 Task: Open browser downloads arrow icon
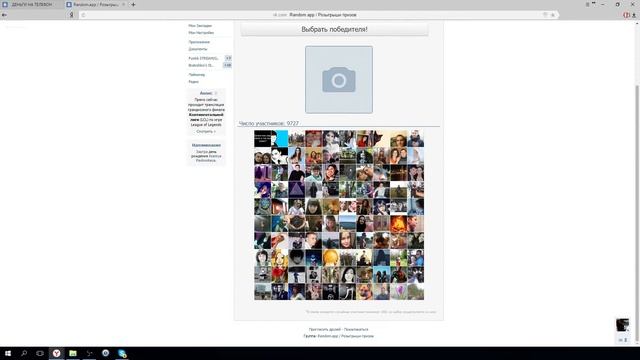pos(634,15)
